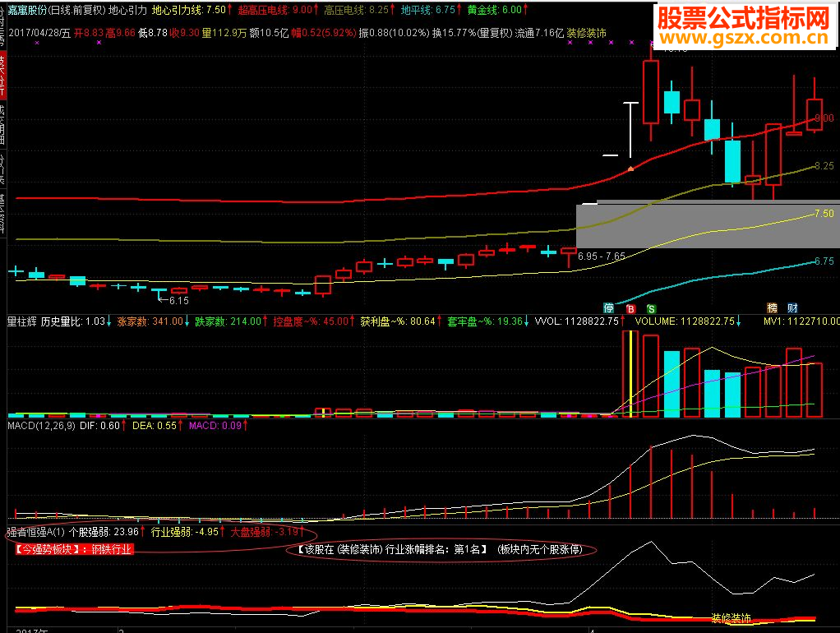Image resolution: width=840 pixels, height=633 pixels.
Task: Click the 大盘强弱: -3.19 value
Action: pyautogui.click(x=267, y=532)
